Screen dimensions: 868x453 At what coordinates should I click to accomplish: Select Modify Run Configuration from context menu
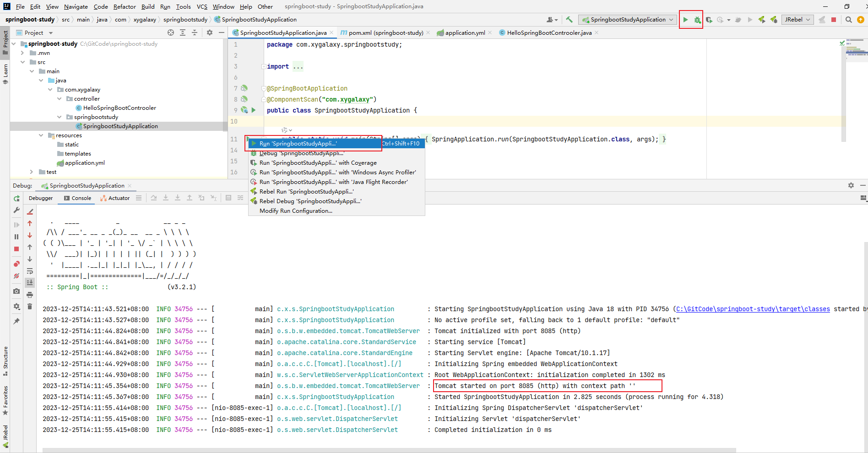[296, 211]
